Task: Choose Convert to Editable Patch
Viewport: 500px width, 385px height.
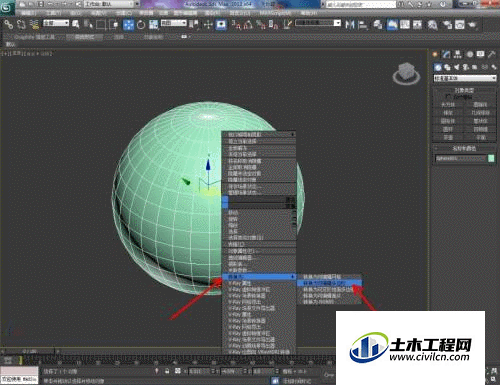Action: pos(329,296)
